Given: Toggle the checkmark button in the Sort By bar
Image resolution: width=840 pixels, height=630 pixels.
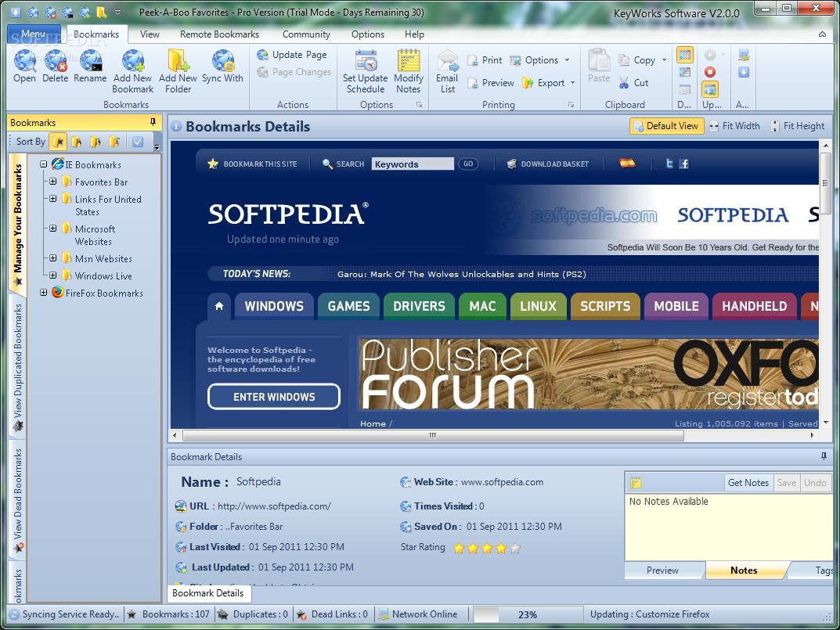Looking at the screenshot, I should point(138,142).
